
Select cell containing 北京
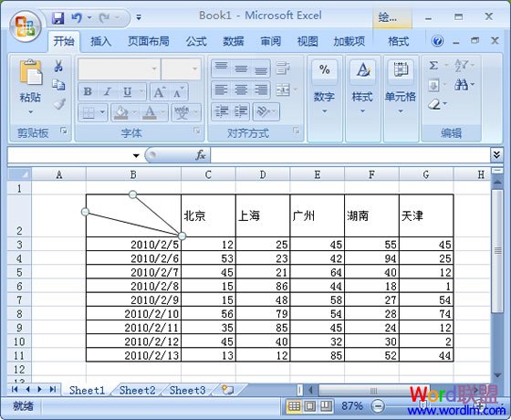pos(208,215)
